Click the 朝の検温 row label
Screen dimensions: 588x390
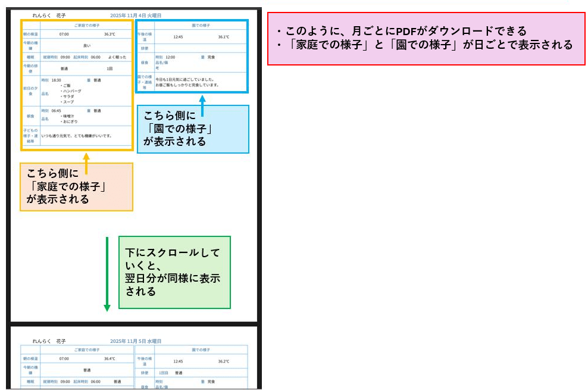(30, 33)
